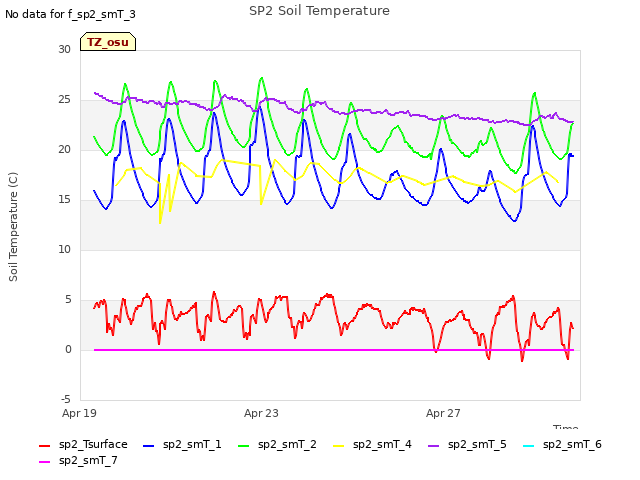Image resolution: width=640 pixels, height=480 pixels.
Task: Click the Time x-axis label
Action: click(566, 427)
